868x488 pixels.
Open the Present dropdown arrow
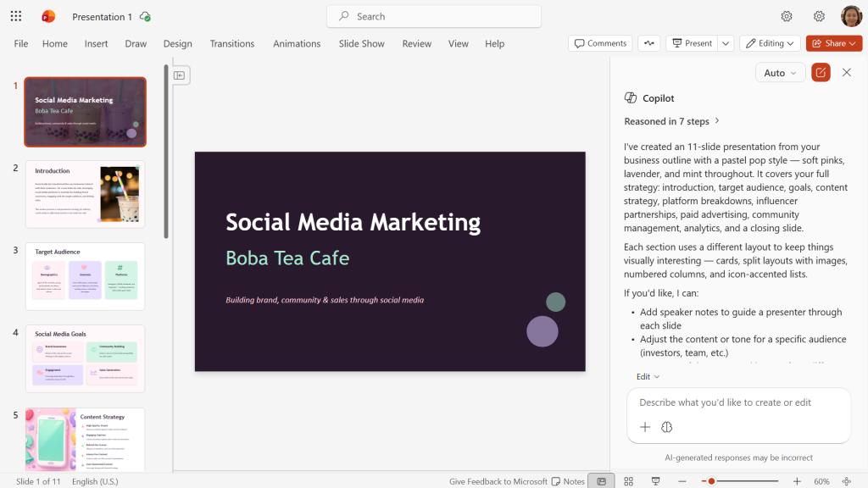click(726, 43)
